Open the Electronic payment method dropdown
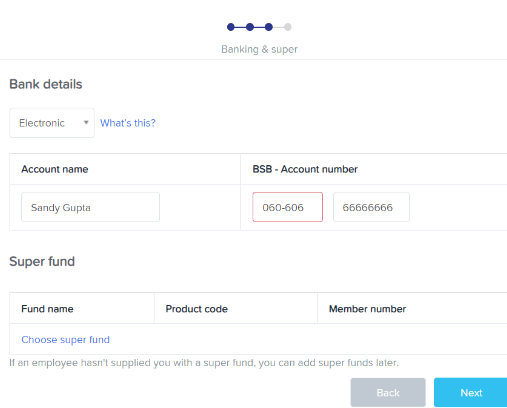The width and height of the screenshot is (507, 408). click(x=52, y=123)
